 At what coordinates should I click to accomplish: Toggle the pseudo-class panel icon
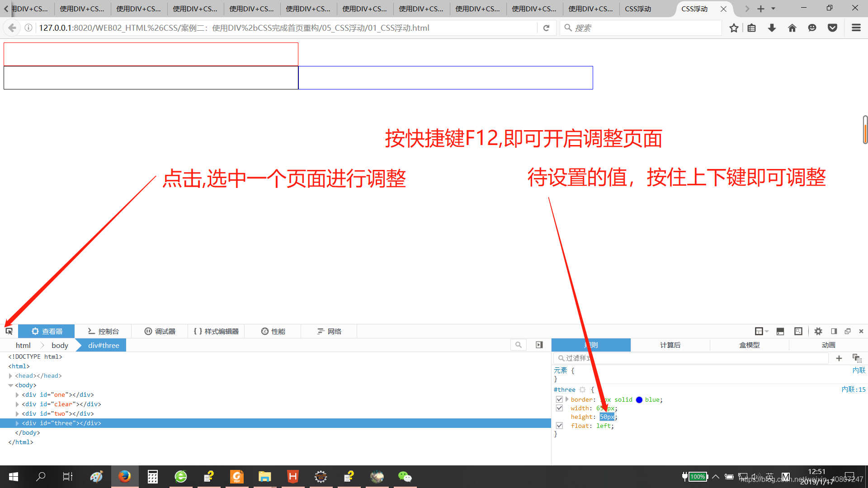click(857, 358)
